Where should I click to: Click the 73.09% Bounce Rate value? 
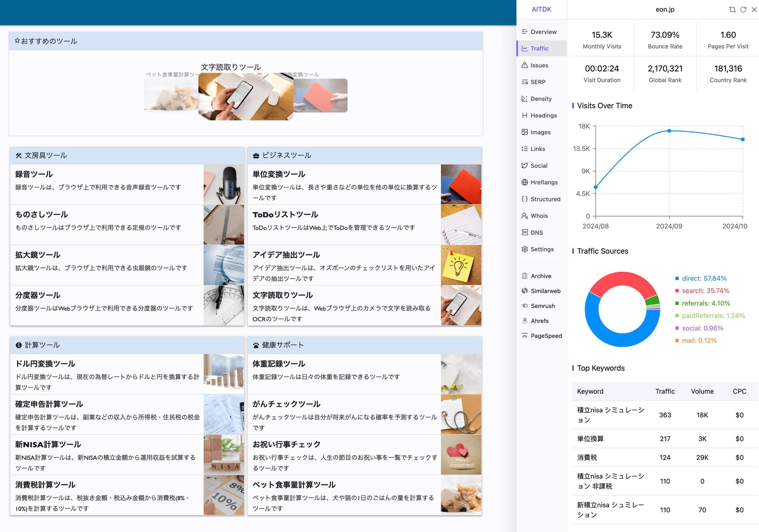(x=665, y=35)
